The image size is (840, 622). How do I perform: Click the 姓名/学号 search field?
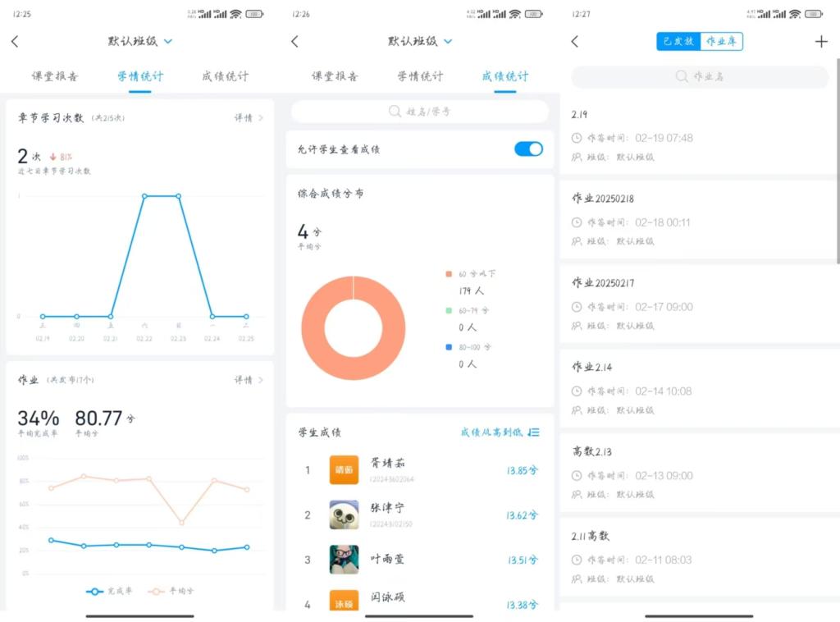tap(420, 112)
